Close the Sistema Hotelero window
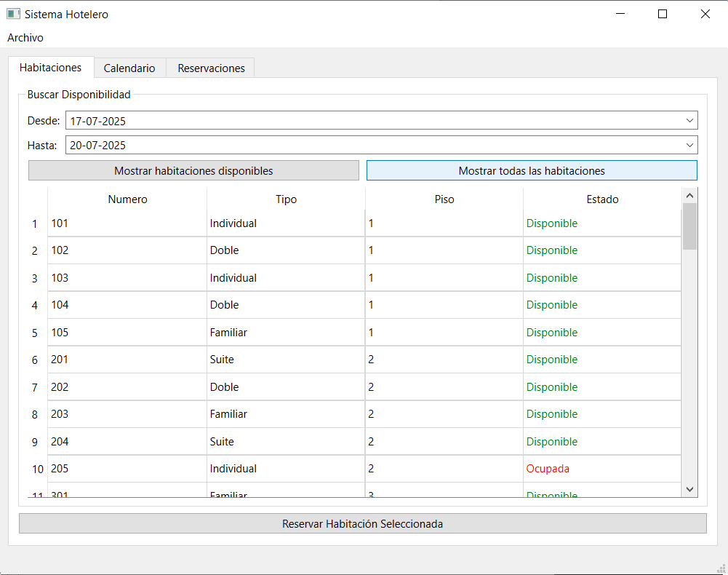The width and height of the screenshot is (728, 575). [705, 14]
